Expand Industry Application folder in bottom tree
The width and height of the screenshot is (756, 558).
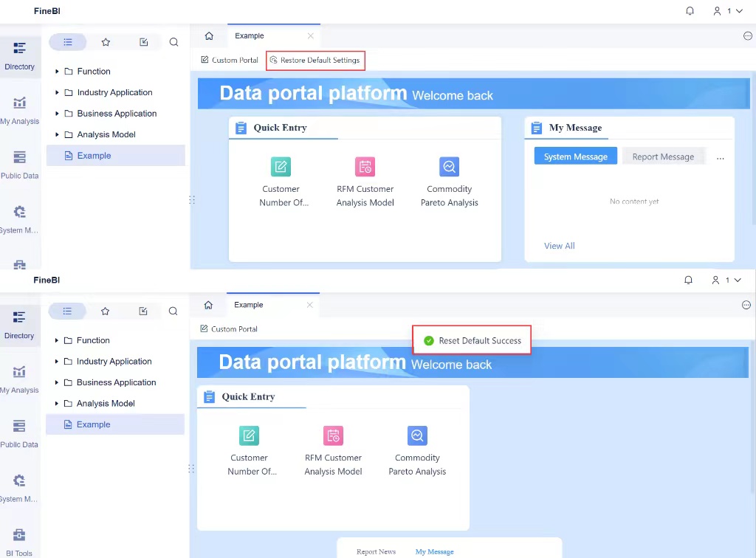click(x=56, y=362)
